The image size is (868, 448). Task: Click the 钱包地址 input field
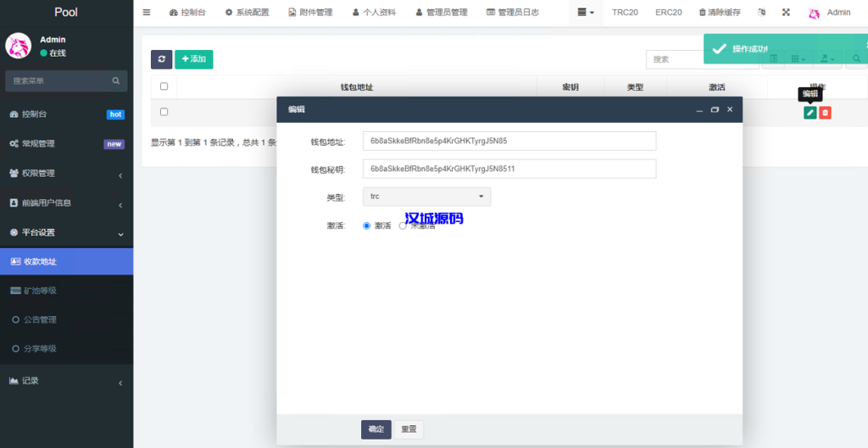509,141
